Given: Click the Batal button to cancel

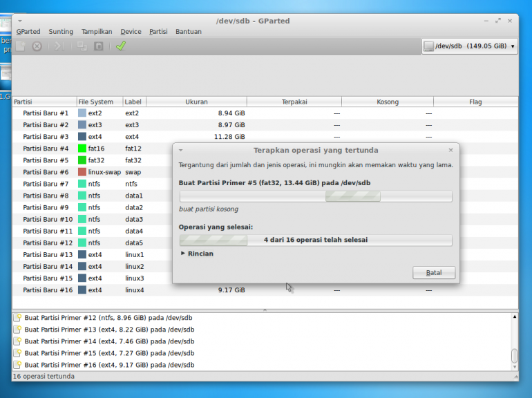Looking at the screenshot, I should (x=434, y=273).
